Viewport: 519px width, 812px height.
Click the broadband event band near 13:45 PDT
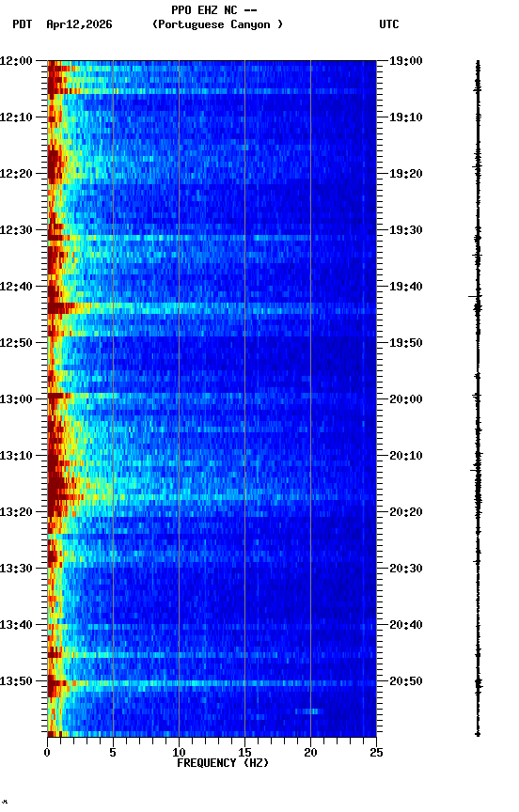(212, 655)
